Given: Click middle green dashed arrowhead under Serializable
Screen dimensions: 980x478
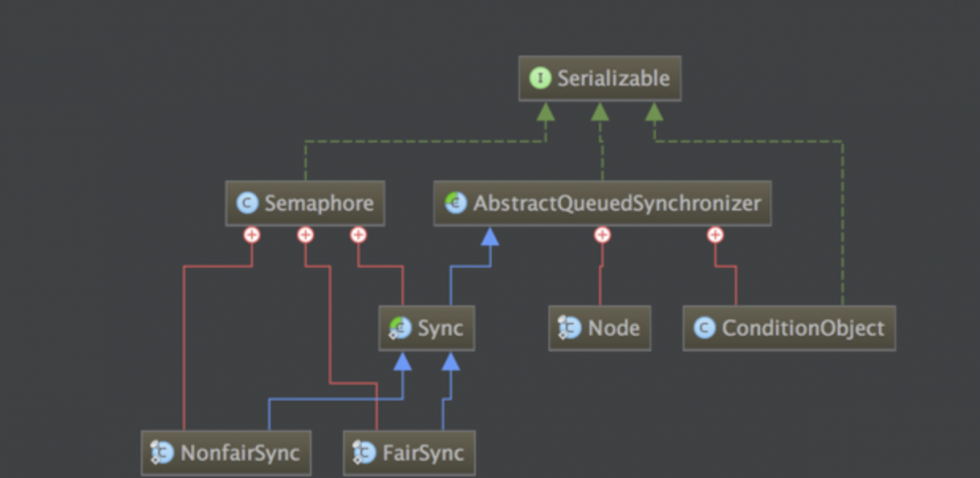Looking at the screenshot, I should tap(600, 111).
